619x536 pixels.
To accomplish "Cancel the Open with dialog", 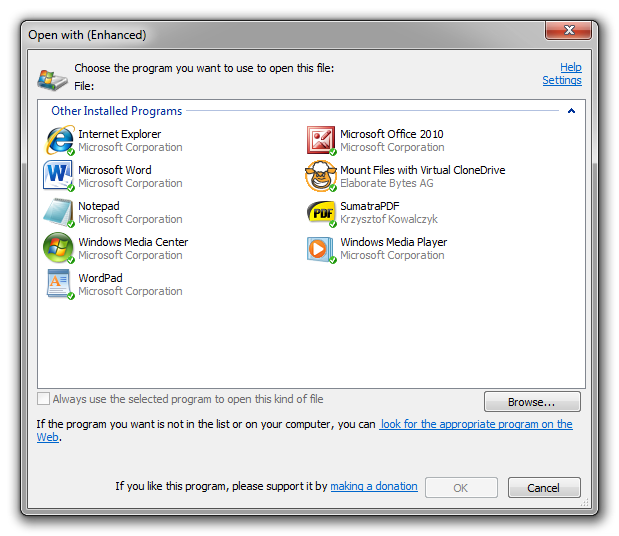I will pos(544,488).
